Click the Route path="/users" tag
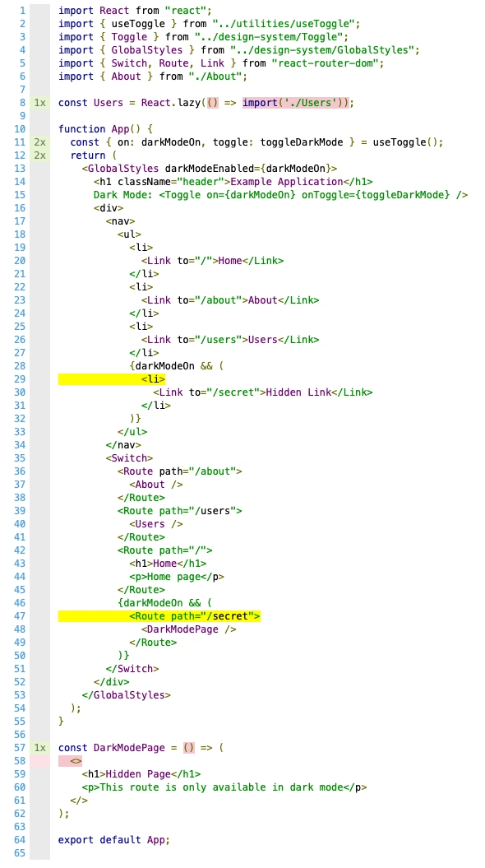Viewport: 485px width, 868px height. [x=180, y=511]
